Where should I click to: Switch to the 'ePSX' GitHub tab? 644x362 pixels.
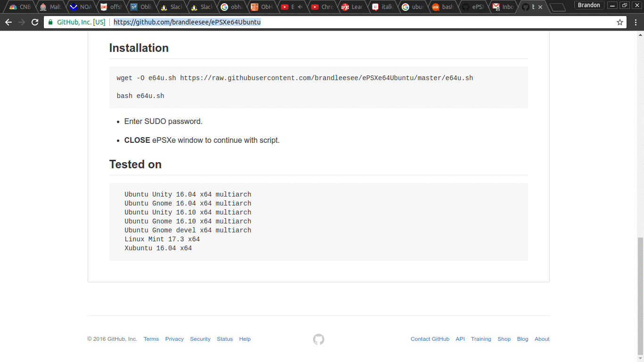pyautogui.click(x=472, y=7)
